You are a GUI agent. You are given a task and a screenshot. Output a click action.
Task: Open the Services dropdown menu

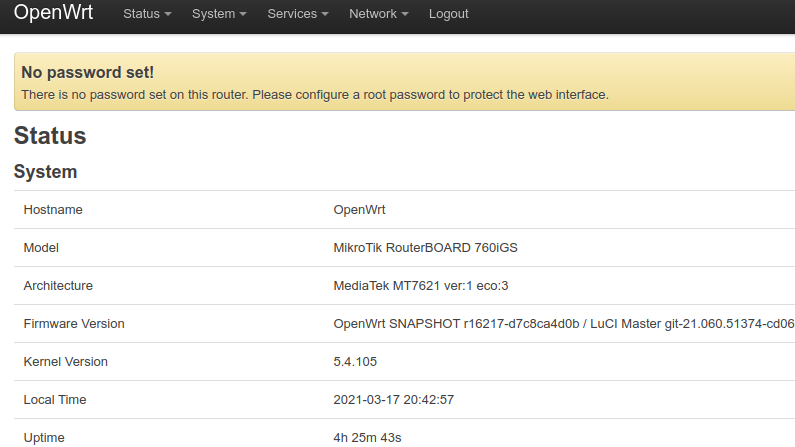coord(298,14)
